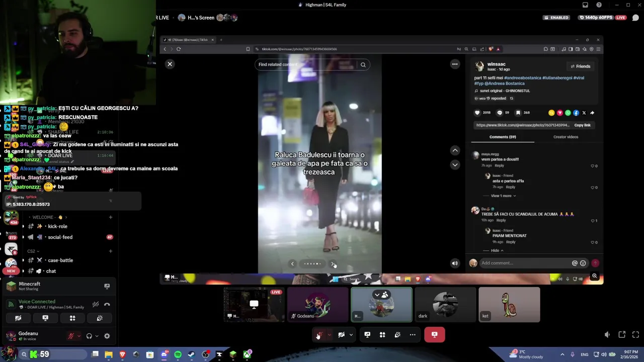This screenshot has height=362, width=644.
Task: Open emoji picker in comment box
Action: (x=583, y=263)
